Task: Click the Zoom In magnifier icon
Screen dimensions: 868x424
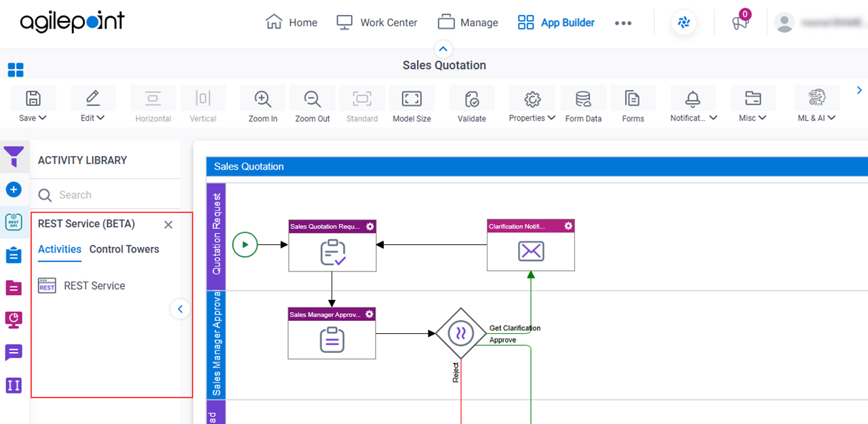Action: point(262,99)
